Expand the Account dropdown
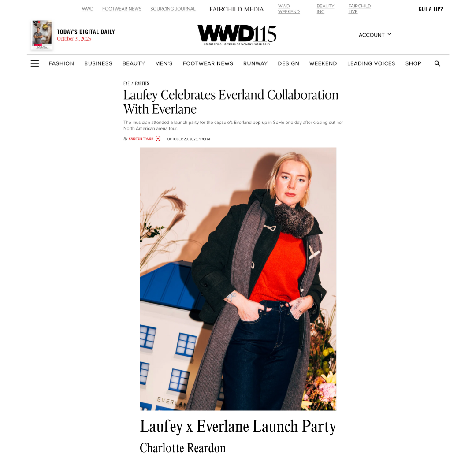The width and height of the screenshot is (476, 476). click(375, 35)
